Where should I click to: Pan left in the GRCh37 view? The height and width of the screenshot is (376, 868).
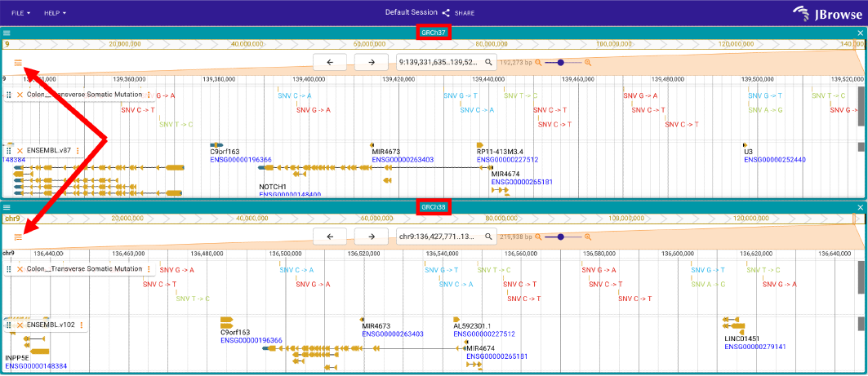click(x=330, y=63)
